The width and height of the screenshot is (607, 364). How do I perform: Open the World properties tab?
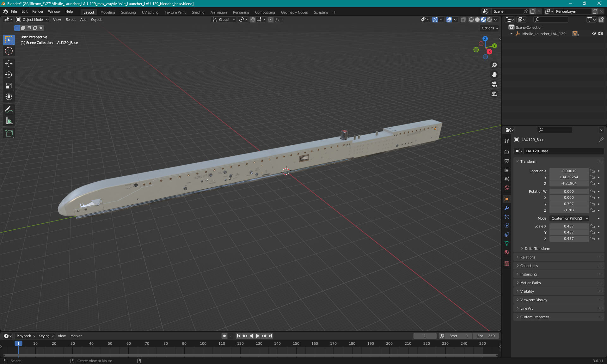(507, 187)
